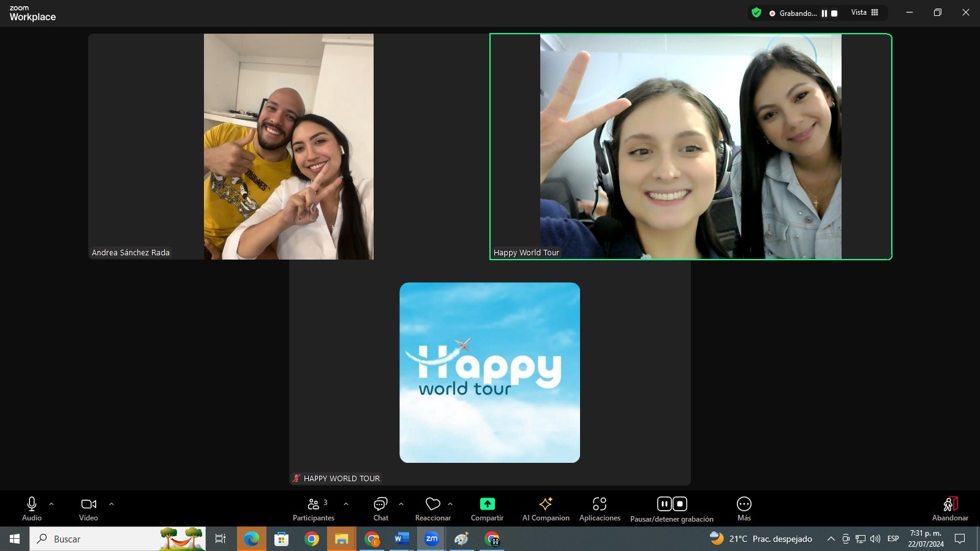Open the Vista layout menu

(865, 12)
